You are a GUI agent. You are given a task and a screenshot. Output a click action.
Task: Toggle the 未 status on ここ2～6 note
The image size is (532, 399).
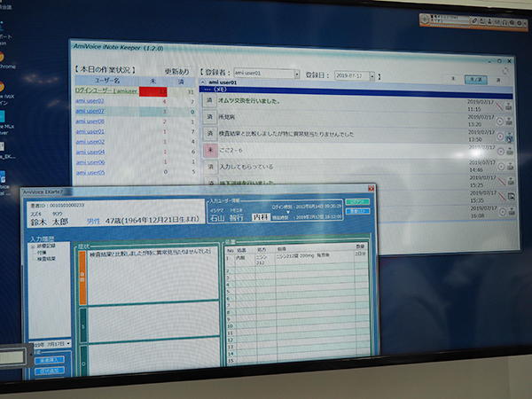pos(210,151)
